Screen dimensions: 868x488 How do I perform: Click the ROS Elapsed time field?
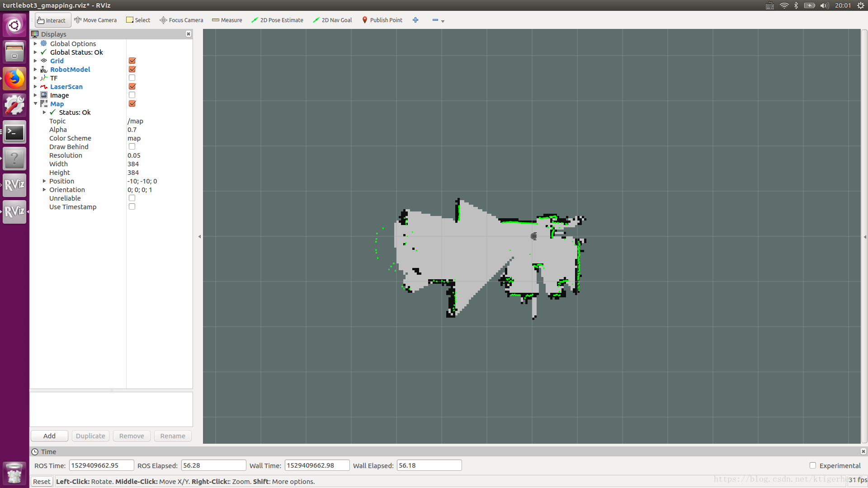point(213,465)
